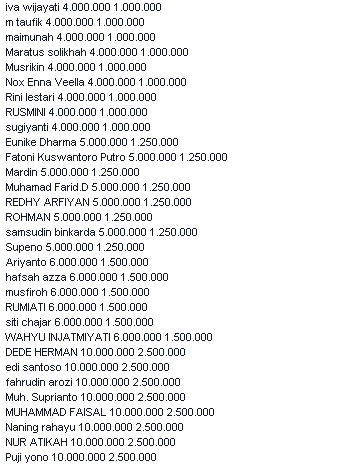Click Fatoni Kuswantoro Putro row

pos(116,157)
